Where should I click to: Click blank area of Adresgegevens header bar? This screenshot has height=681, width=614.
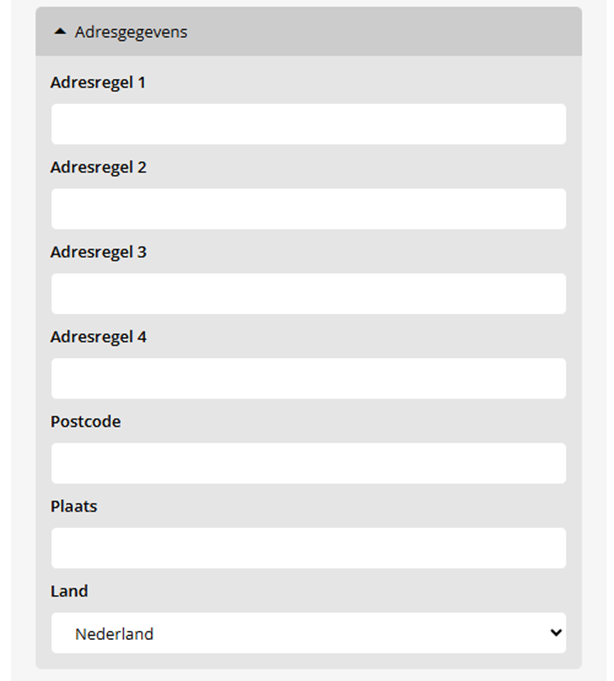pyautogui.click(x=400, y=32)
